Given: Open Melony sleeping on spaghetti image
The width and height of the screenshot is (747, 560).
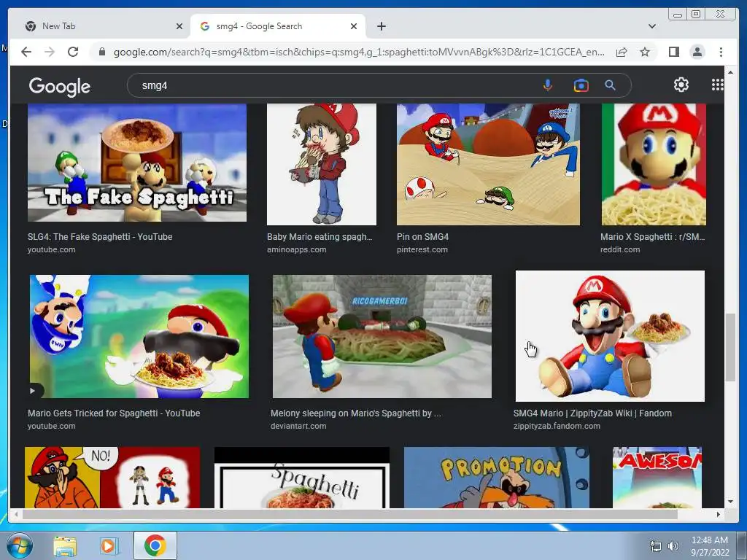Looking at the screenshot, I should [382, 336].
